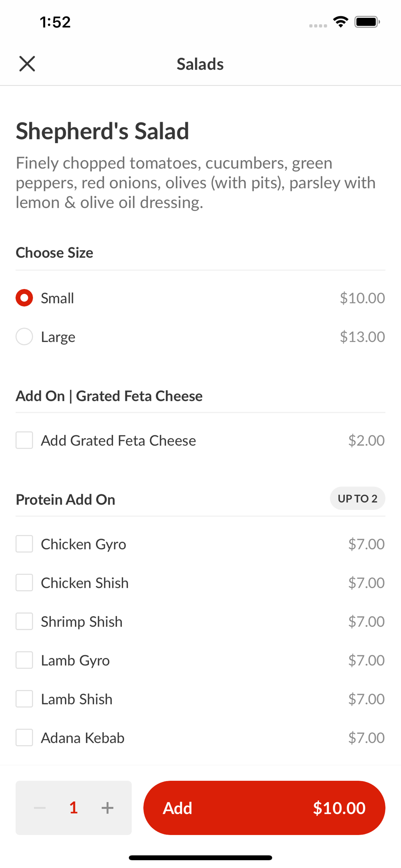
Task: Check the Lamb Gyro option
Action: pos(24,660)
